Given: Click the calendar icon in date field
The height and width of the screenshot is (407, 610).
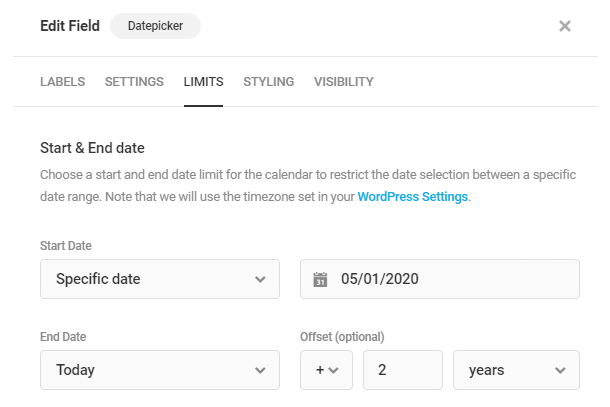Looking at the screenshot, I should pos(320,279).
